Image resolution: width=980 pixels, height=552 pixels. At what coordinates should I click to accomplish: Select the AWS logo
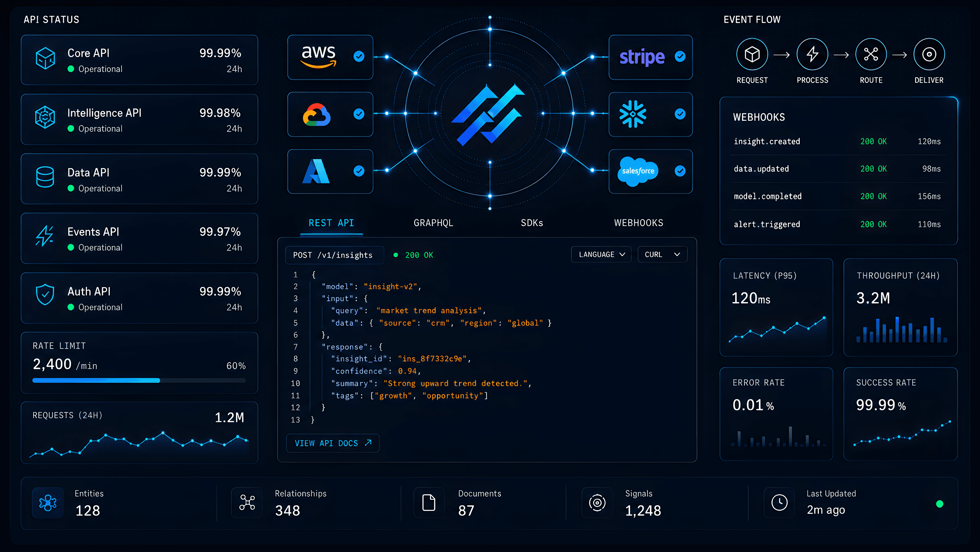[319, 57]
